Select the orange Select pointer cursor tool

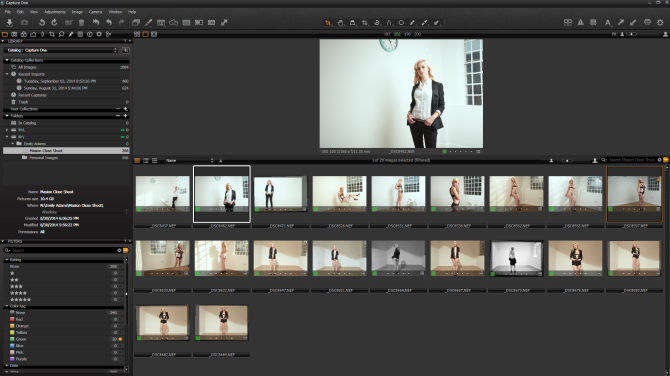point(328,23)
